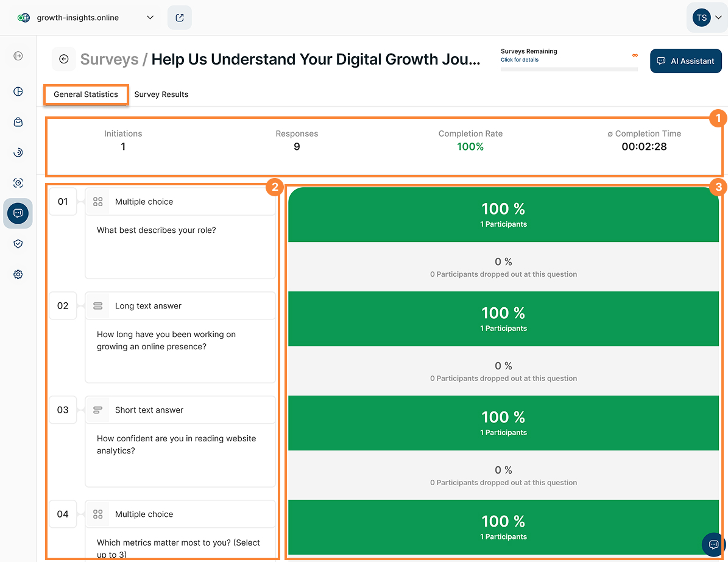Click the question 02 long text icon
This screenshot has height=562, width=728.
97,305
